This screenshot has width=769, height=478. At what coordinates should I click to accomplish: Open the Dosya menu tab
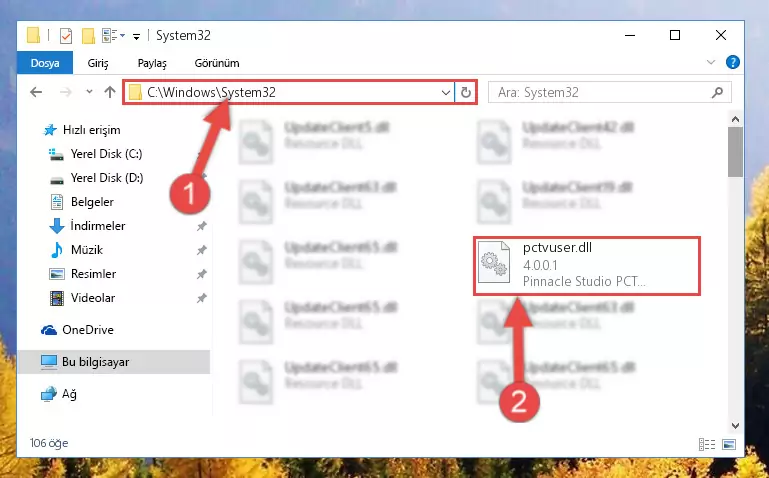tap(45, 63)
